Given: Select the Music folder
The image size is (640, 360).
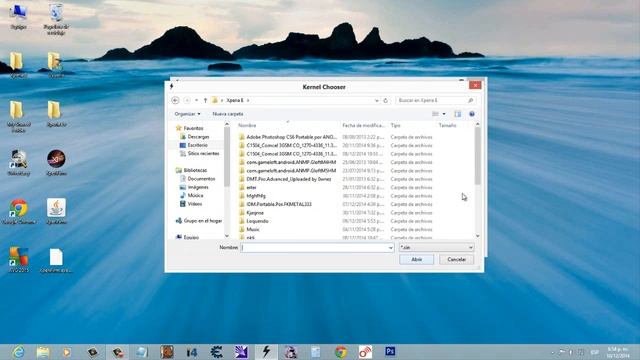Looking at the screenshot, I should click(x=253, y=229).
